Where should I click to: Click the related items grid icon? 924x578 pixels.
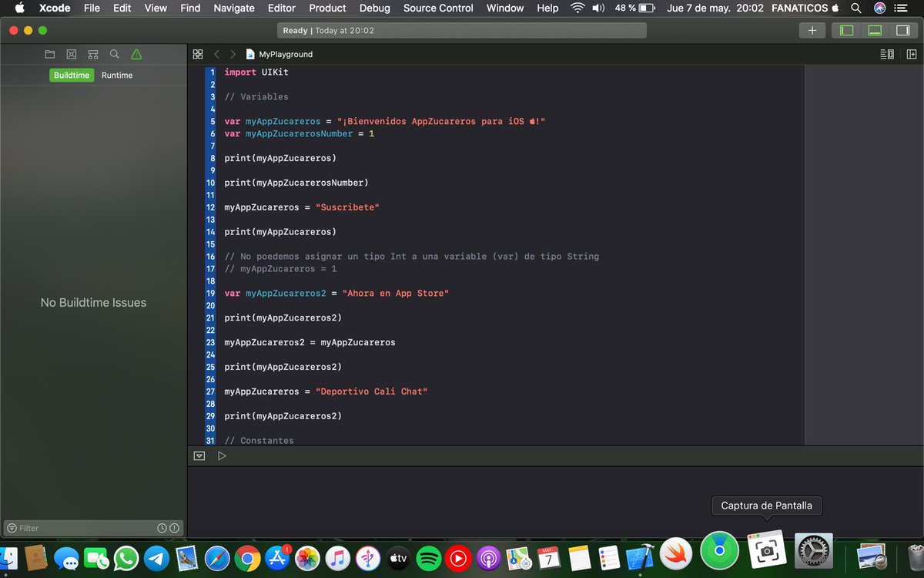pyautogui.click(x=198, y=54)
